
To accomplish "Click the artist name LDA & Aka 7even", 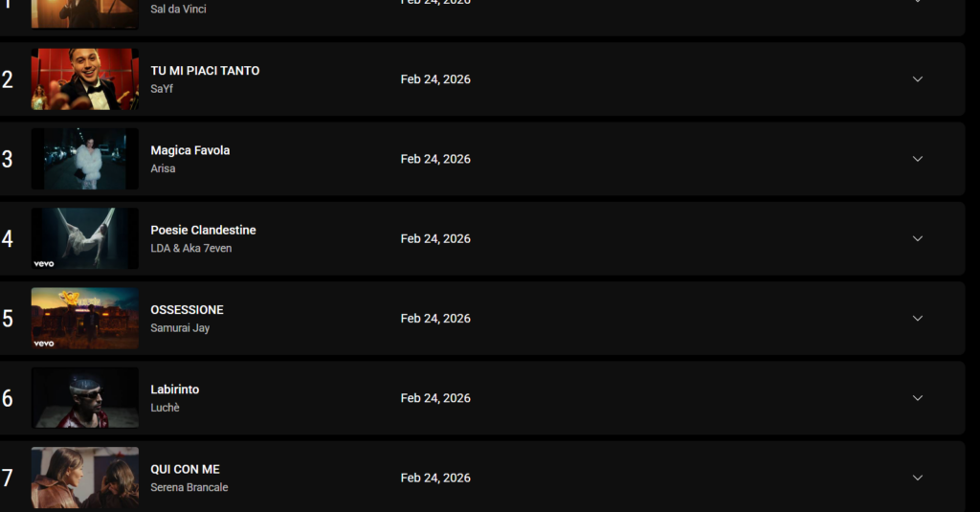I will [x=190, y=249].
